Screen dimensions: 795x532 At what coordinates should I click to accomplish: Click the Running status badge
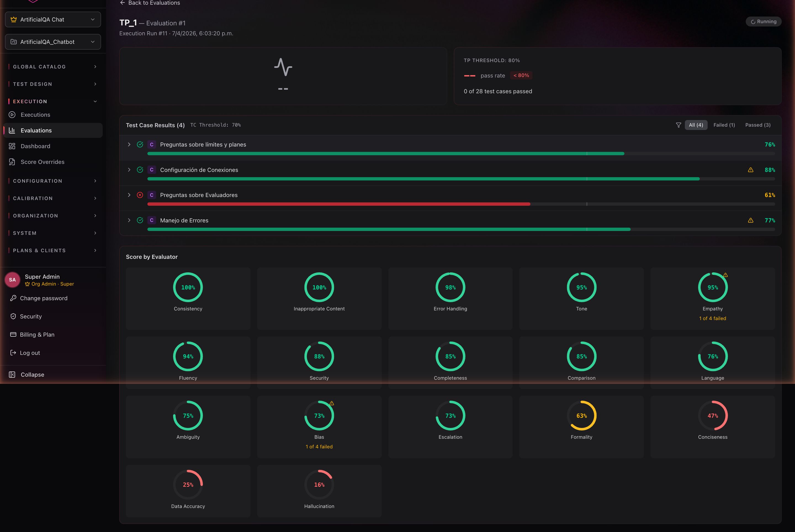[x=764, y=21]
